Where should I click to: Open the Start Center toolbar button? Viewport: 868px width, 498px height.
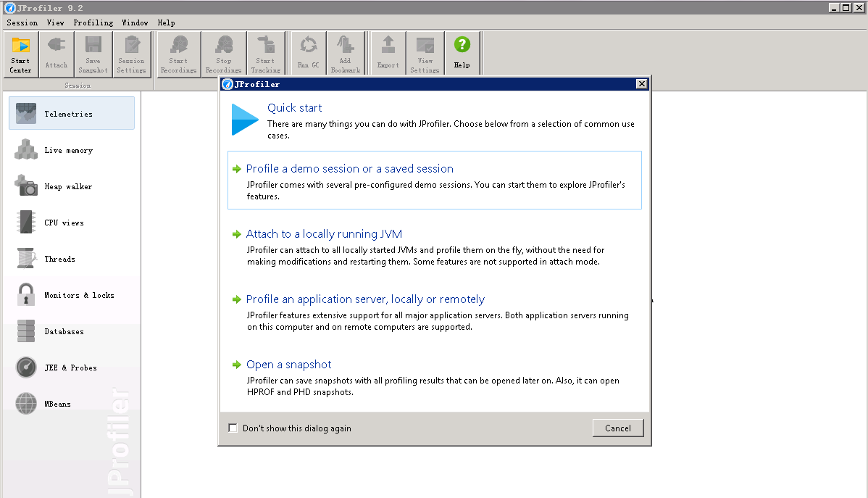pyautogui.click(x=20, y=54)
